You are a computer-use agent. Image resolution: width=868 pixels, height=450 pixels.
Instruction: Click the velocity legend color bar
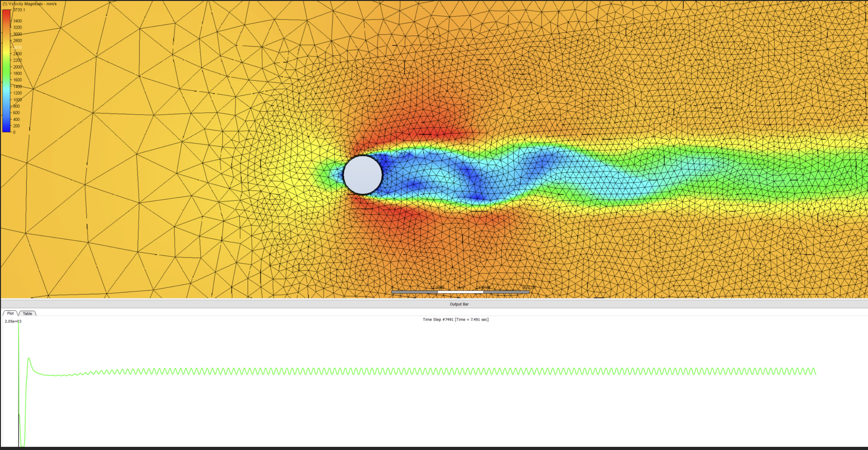(6, 71)
